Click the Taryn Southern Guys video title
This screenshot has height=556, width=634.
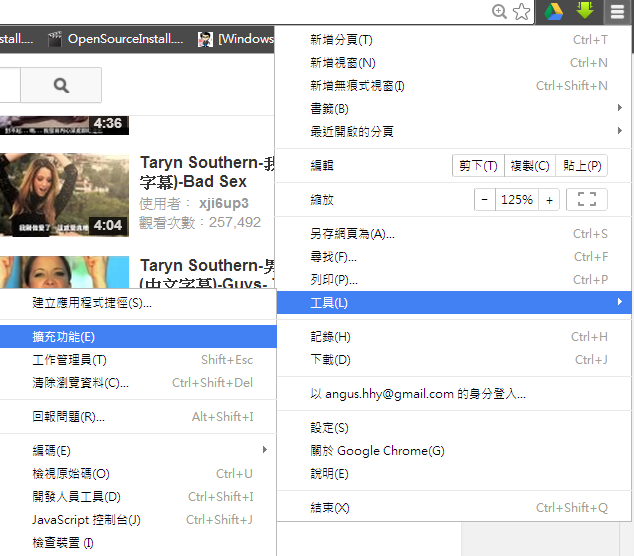point(207,273)
